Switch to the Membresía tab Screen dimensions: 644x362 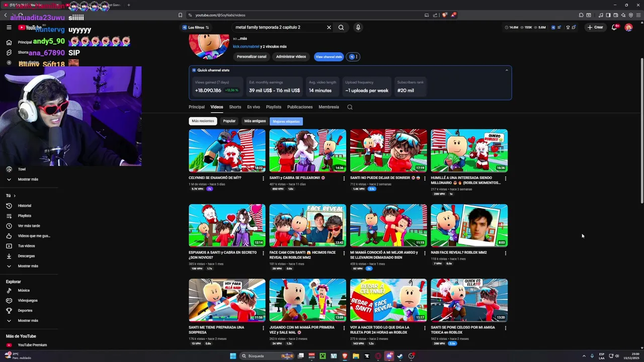point(329,107)
